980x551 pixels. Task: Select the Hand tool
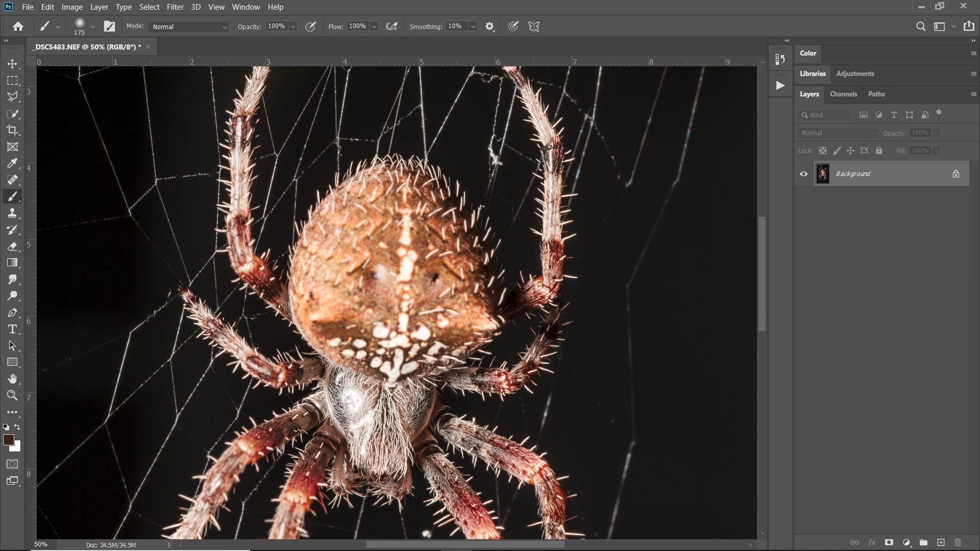point(12,379)
